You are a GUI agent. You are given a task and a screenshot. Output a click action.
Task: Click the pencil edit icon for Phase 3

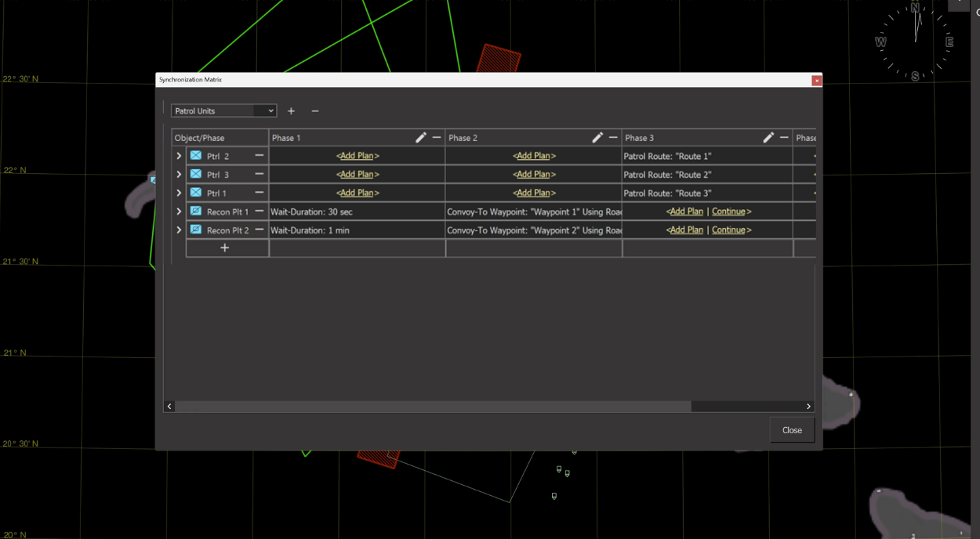[x=768, y=138]
